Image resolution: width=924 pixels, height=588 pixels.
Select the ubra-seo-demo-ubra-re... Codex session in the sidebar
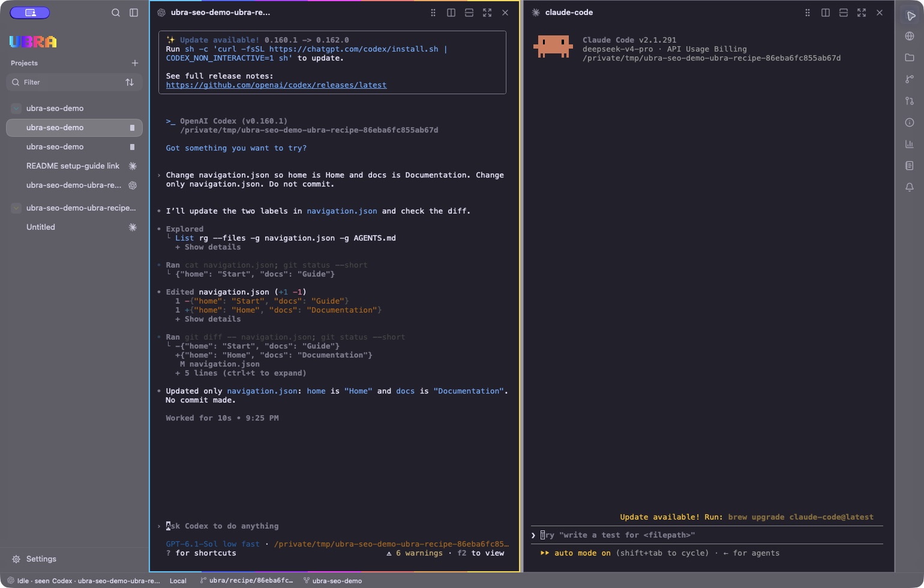[x=74, y=185]
